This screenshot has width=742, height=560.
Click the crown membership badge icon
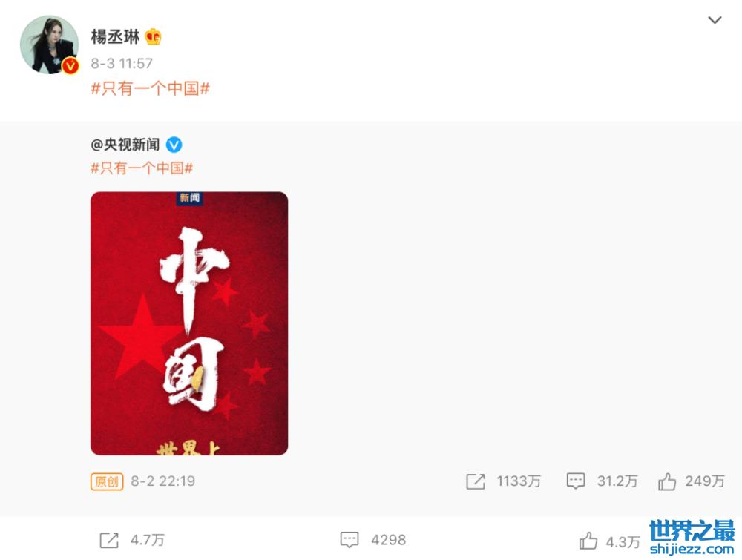[154, 36]
